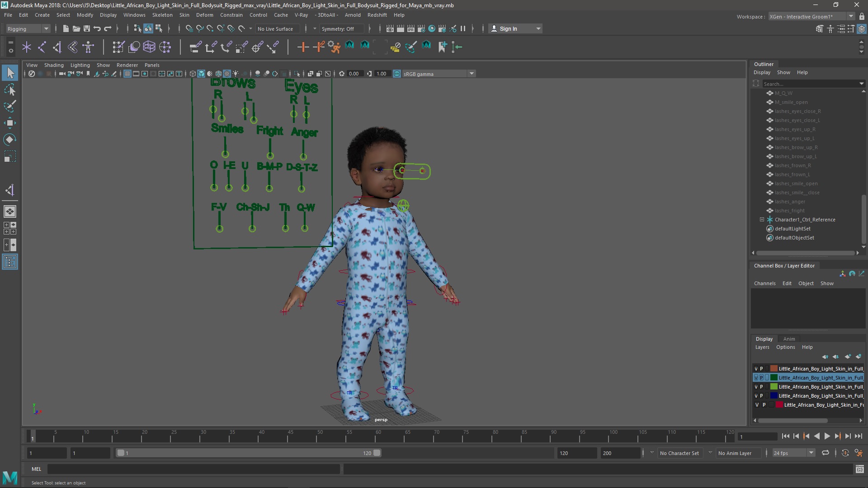868x488 pixels.
Task: Toggle viewport grid display icon
Action: pyautogui.click(x=127, y=74)
